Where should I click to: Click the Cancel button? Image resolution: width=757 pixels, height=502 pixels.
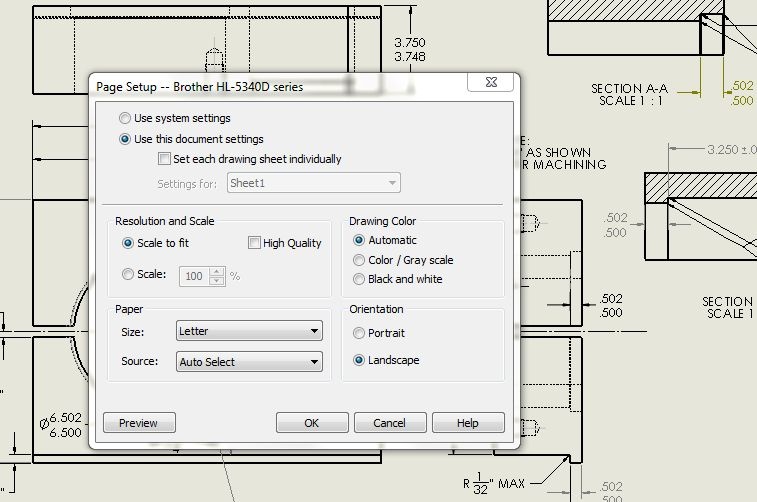coord(390,423)
